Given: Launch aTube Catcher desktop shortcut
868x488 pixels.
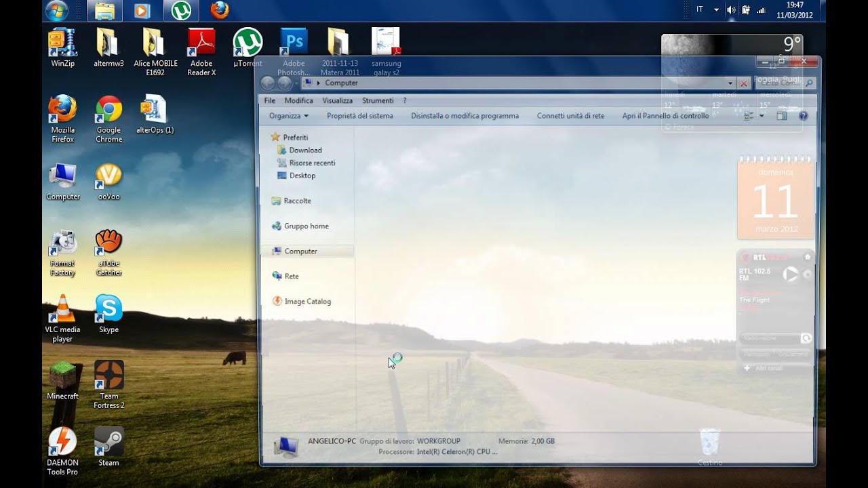Looking at the screenshot, I should pos(108,253).
